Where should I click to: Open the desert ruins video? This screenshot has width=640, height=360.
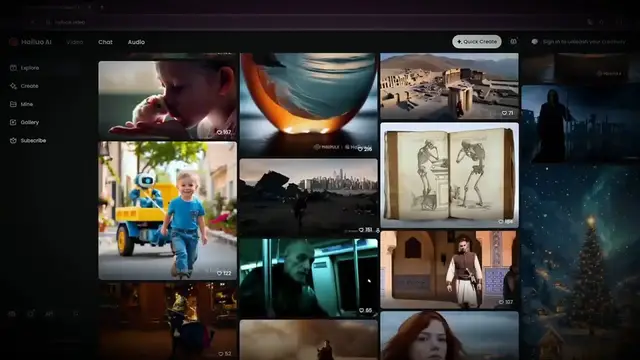pos(449,87)
